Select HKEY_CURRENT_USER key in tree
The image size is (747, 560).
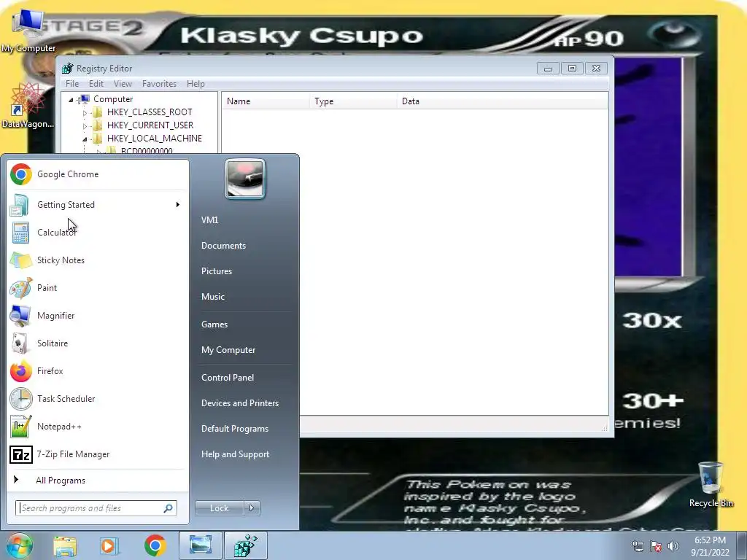(150, 125)
